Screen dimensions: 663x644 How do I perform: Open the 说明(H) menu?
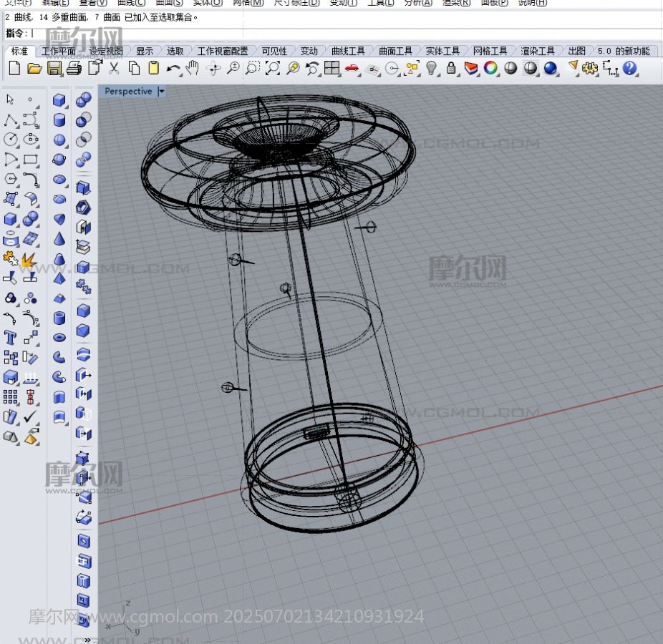tap(533, 3)
